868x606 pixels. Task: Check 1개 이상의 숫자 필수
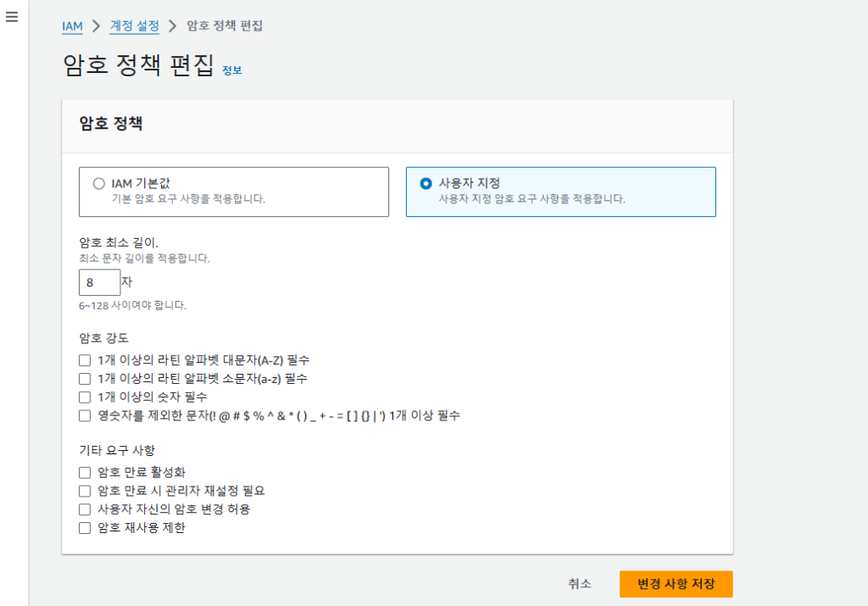tap(85, 398)
